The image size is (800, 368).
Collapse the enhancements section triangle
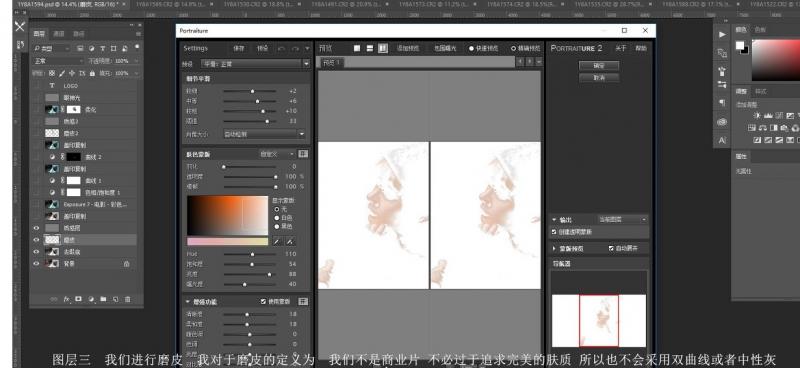[188, 302]
